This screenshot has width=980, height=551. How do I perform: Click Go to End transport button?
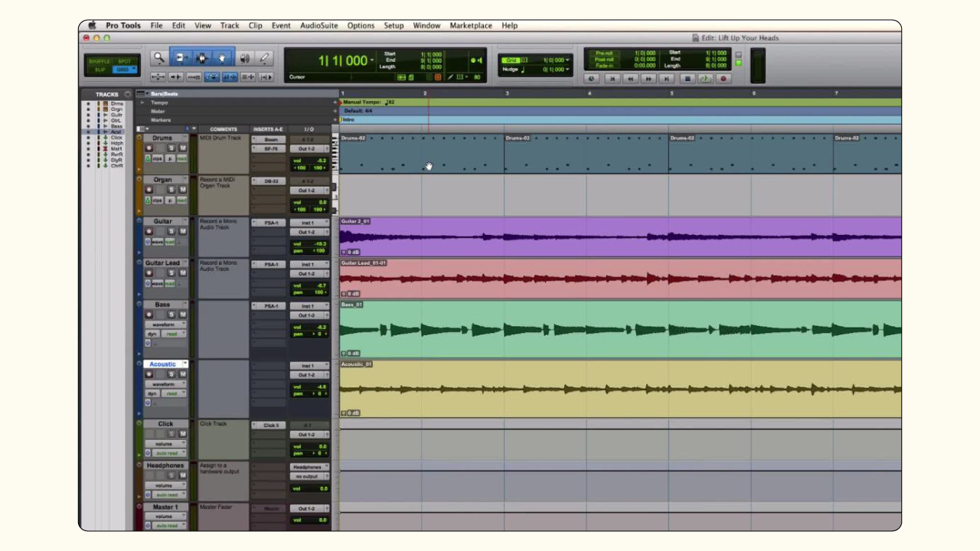(667, 78)
